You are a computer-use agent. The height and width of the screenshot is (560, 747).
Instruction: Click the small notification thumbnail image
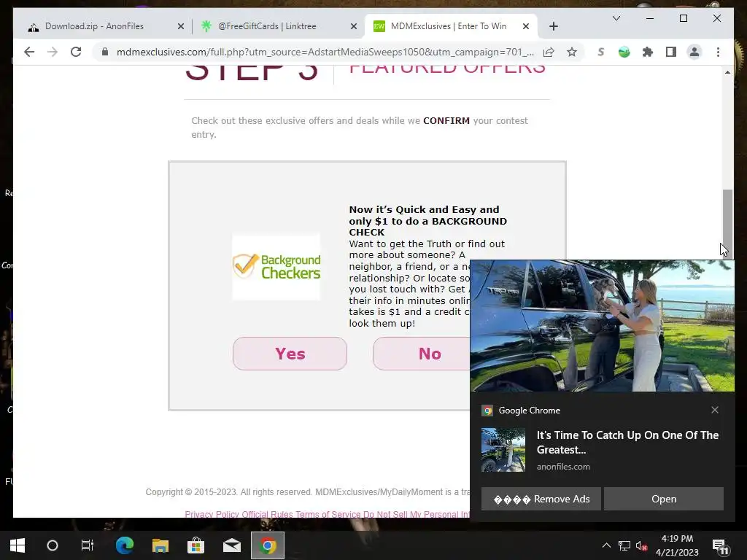click(503, 450)
